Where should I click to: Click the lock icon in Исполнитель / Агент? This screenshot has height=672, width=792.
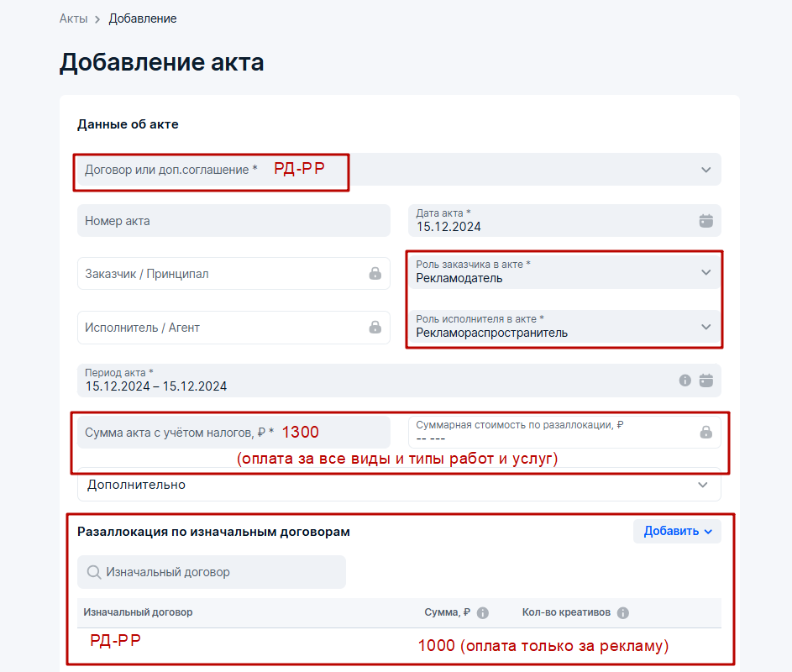pos(375,328)
